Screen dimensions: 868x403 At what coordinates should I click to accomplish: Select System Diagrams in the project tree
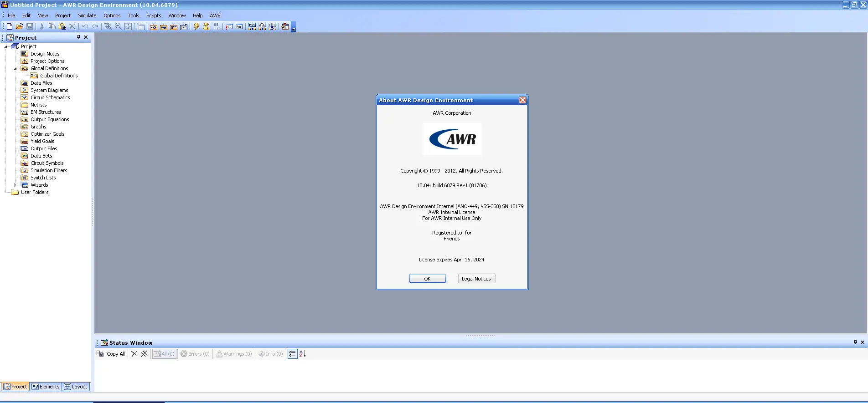point(49,90)
